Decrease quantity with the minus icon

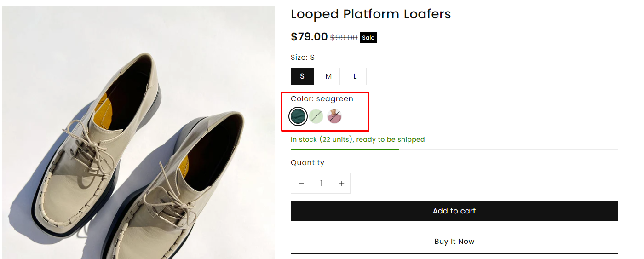pos(301,184)
